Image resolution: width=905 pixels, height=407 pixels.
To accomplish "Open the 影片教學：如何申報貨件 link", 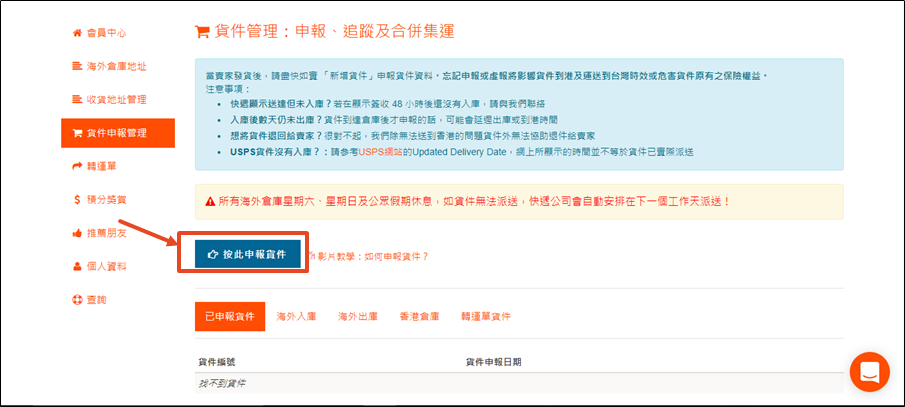I will 370,256.
